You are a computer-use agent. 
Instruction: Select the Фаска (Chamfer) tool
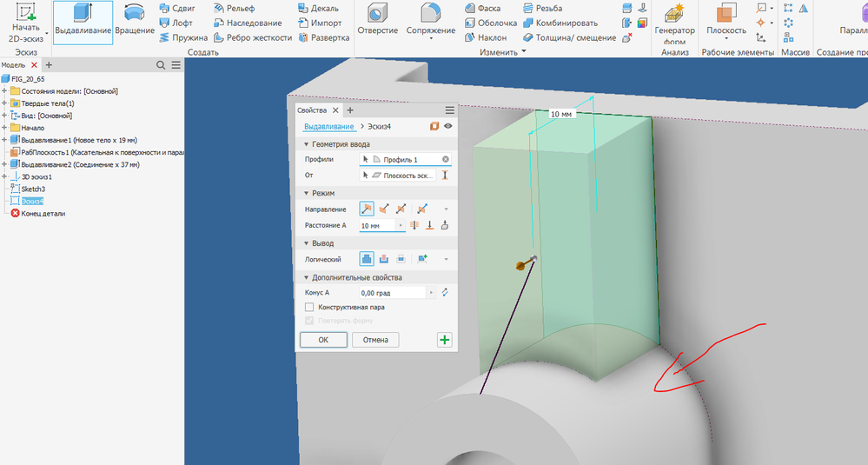coord(483,9)
